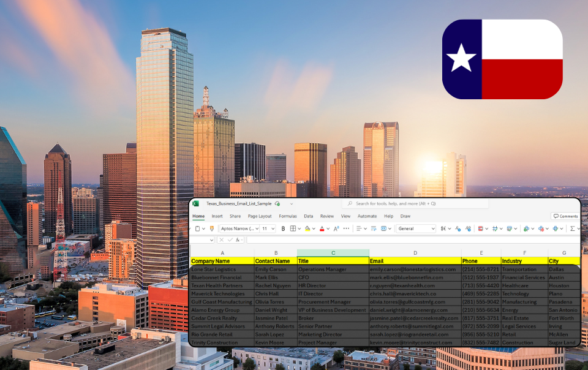588x370 pixels.
Task: Click the confirm entry checkmark icon
Action: click(230, 240)
